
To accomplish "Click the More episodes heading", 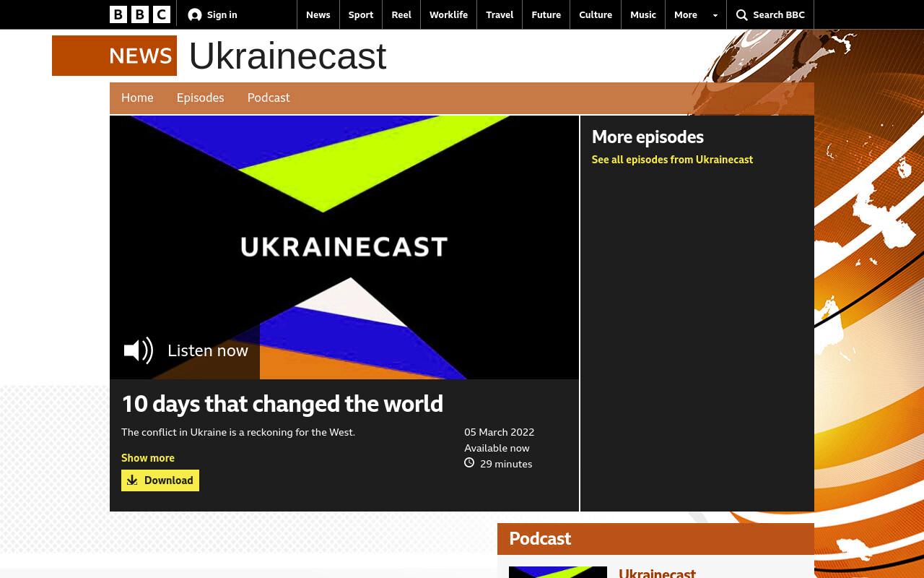I will click(648, 137).
